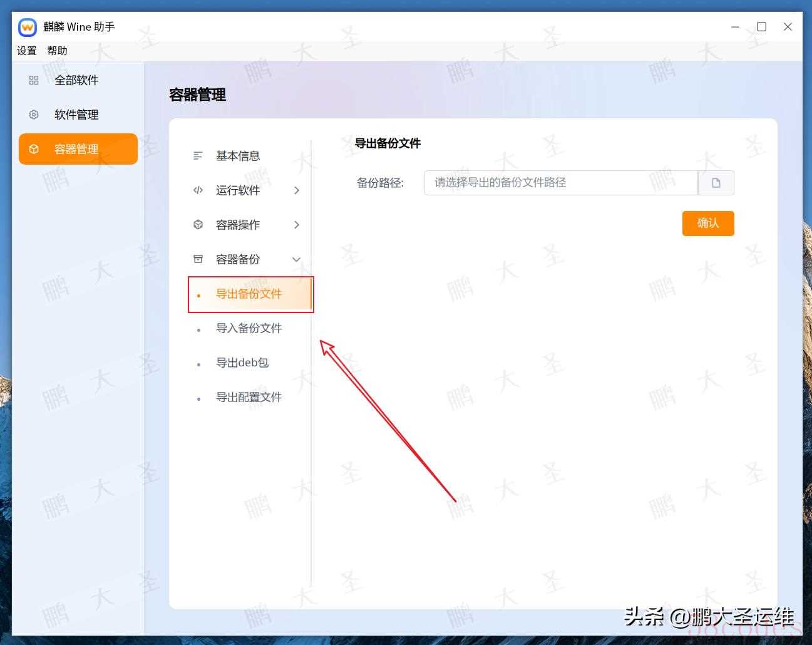Click the 确认 button
This screenshot has height=645, width=812.
tap(708, 224)
